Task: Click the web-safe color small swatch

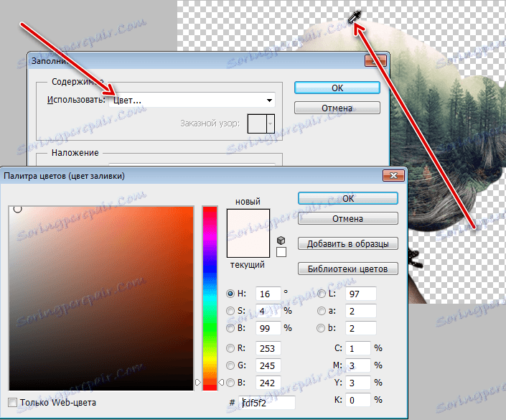Action: pos(281,252)
